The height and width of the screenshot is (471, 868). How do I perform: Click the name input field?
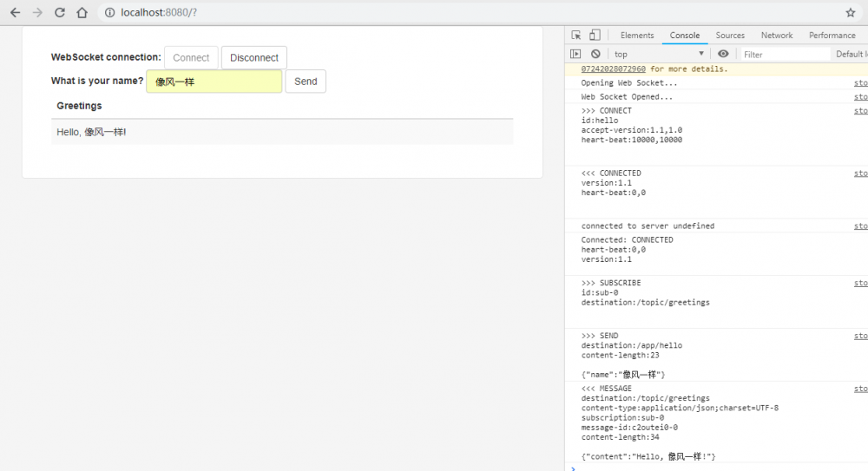pyautogui.click(x=214, y=82)
